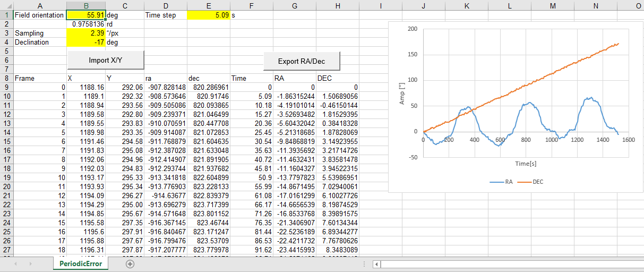Select column A header
Viewport: 644px width, 272px height.
point(40,5)
